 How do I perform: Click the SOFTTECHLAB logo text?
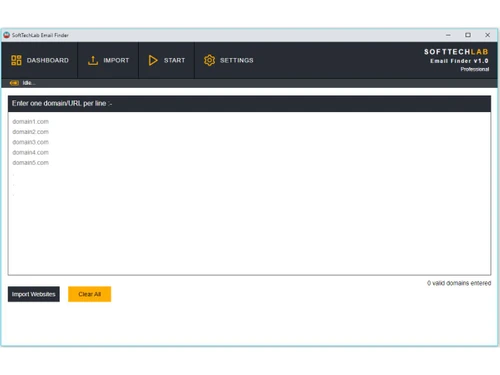click(x=456, y=52)
